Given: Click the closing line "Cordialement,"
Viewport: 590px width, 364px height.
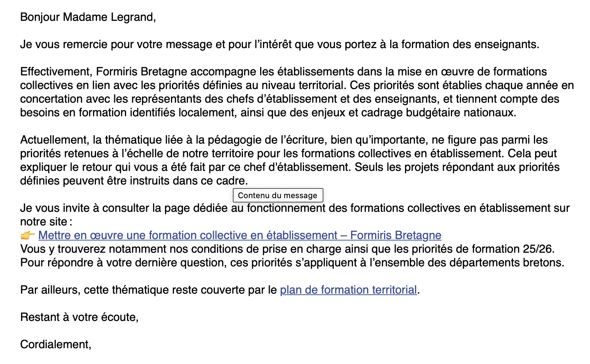Looking at the screenshot, I should click(56, 344).
